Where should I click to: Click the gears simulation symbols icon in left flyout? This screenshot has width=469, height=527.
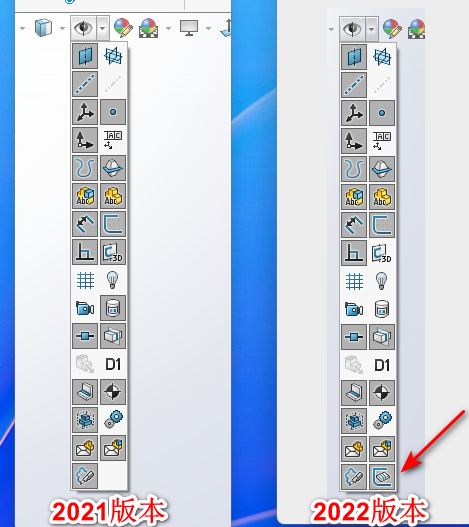click(113, 420)
